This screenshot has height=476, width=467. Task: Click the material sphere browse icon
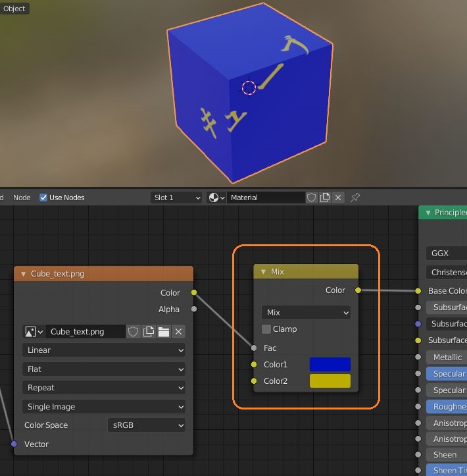(x=216, y=198)
